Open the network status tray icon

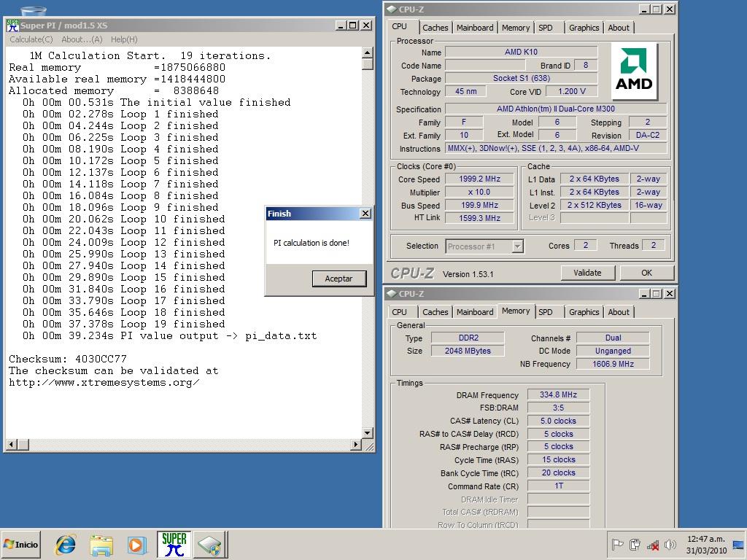point(653,545)
